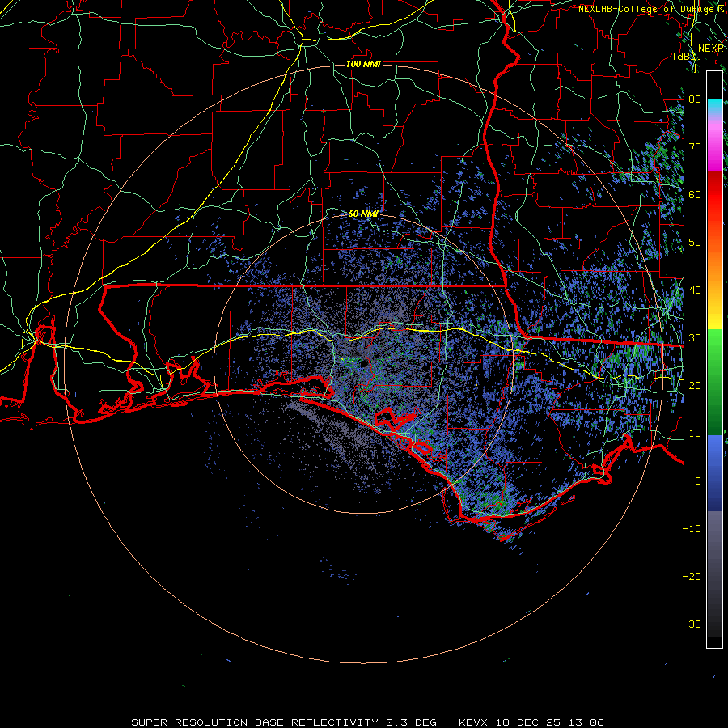This screenshot has height=728, width=728.
Task: Click the red segment of the reflectivity color bar
Action: click(714, 196)
